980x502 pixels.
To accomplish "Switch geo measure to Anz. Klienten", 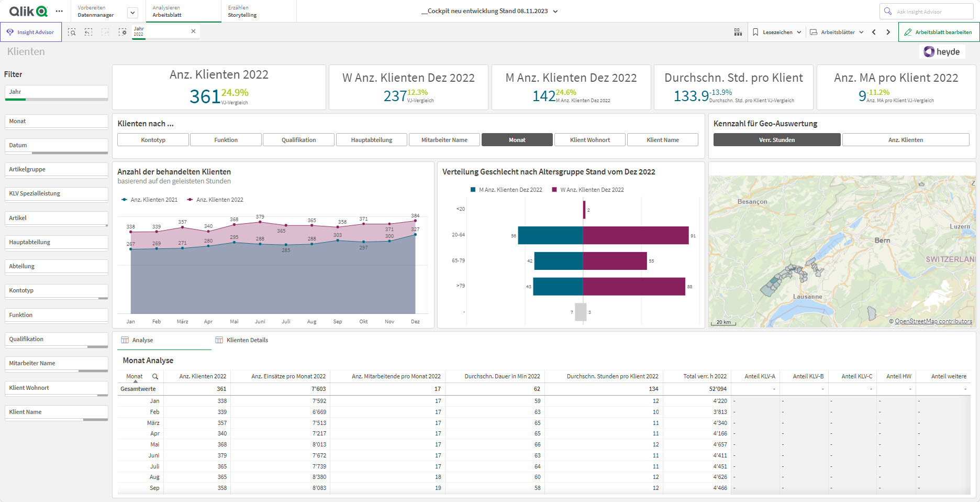I will (906, 140).
